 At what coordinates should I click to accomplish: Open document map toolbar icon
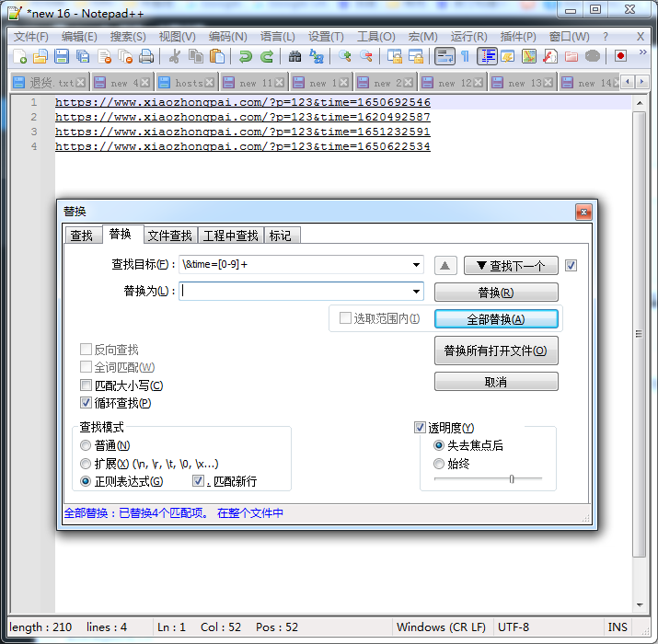pos(529,56)
